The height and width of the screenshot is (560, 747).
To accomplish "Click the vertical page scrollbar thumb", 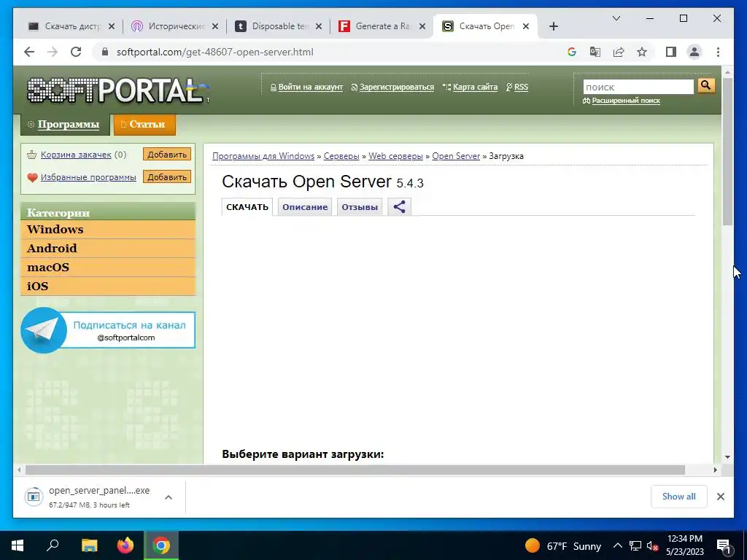I will [x=727, y=152].
